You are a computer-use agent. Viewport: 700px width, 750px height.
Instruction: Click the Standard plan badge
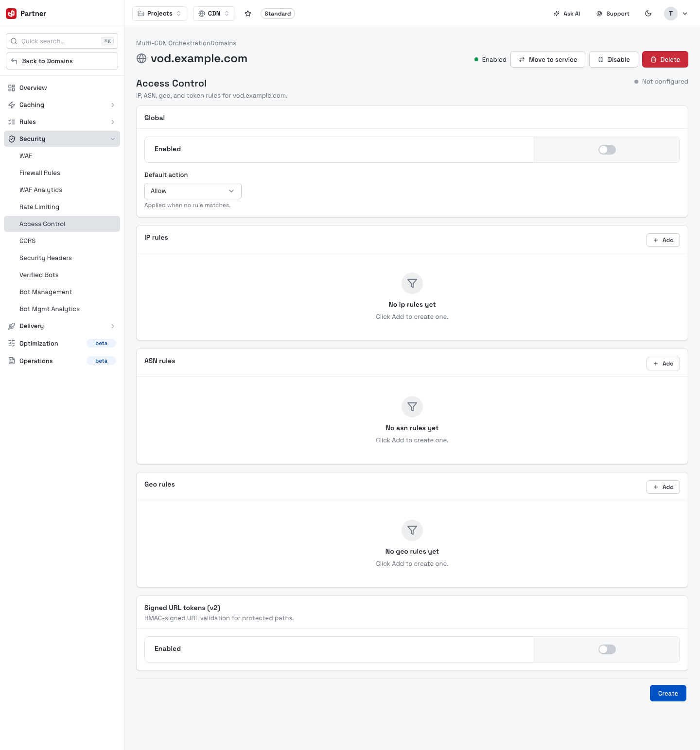[278, 14]
